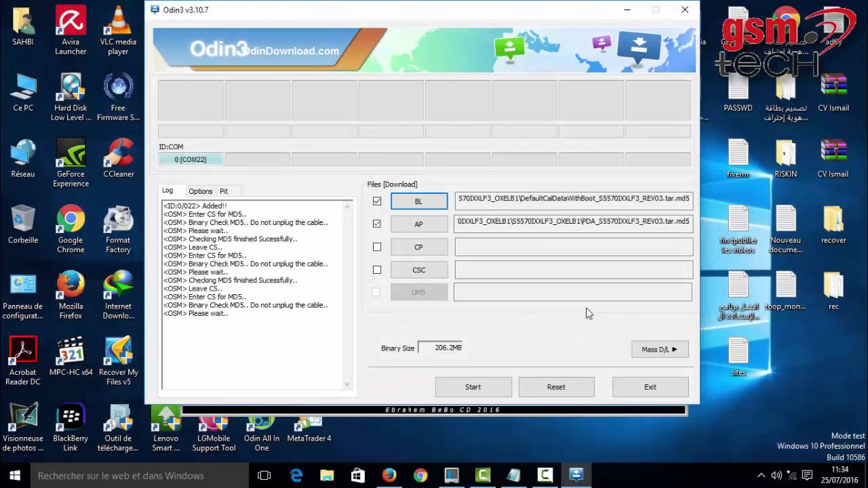Open the Windows Start menu

coord(14,475)
